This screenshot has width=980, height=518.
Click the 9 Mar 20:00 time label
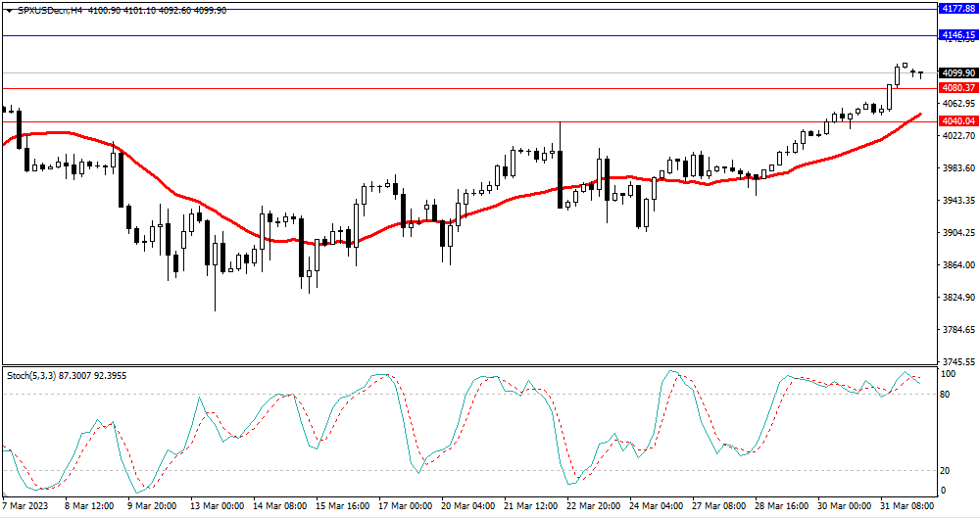pyautogui.click(x=152, y=505)
